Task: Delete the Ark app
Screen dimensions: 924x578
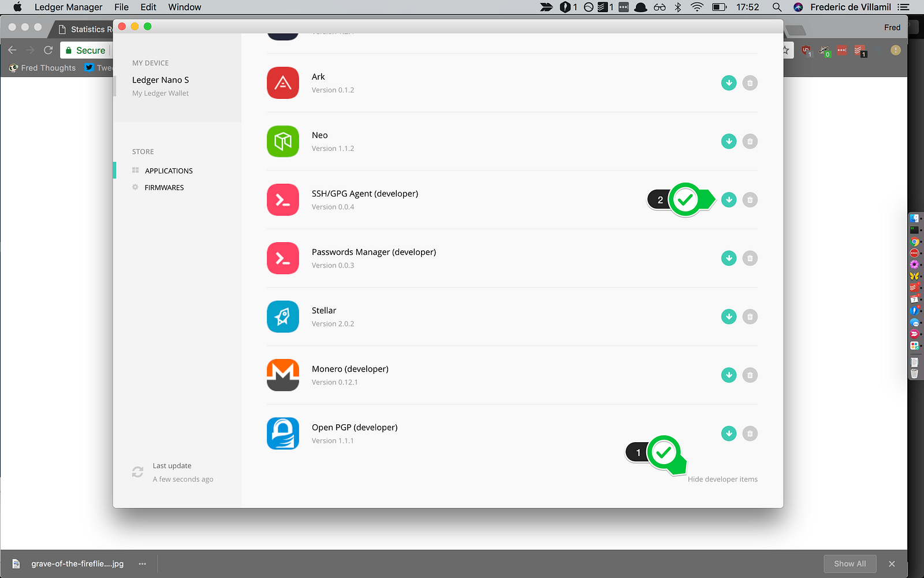Action: [x=750, y=83]
